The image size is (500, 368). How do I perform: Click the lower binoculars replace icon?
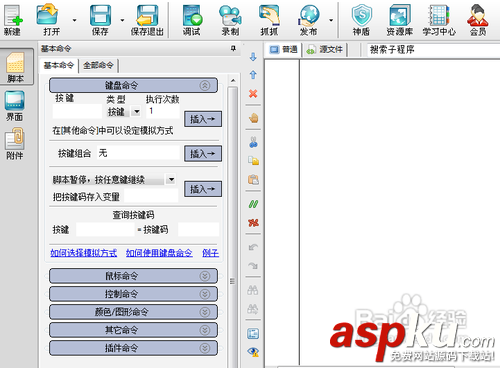(253, 309)
